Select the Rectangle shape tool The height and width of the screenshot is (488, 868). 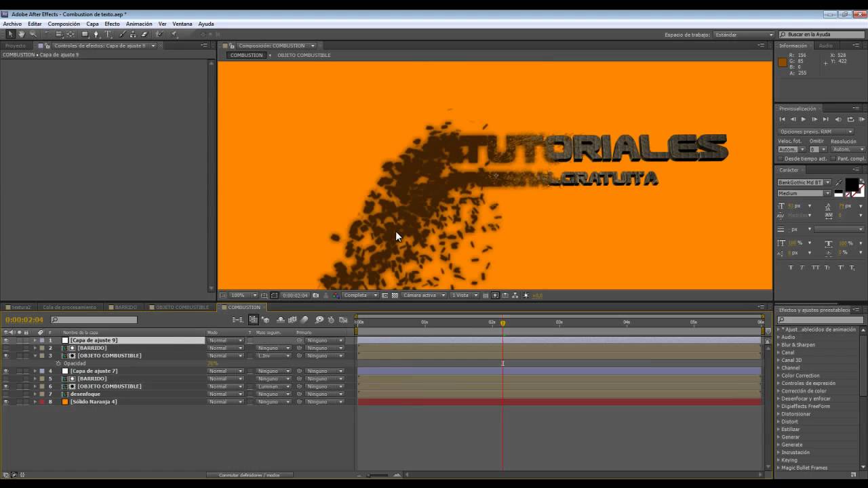pyautogui.click(x=85, y=34)
